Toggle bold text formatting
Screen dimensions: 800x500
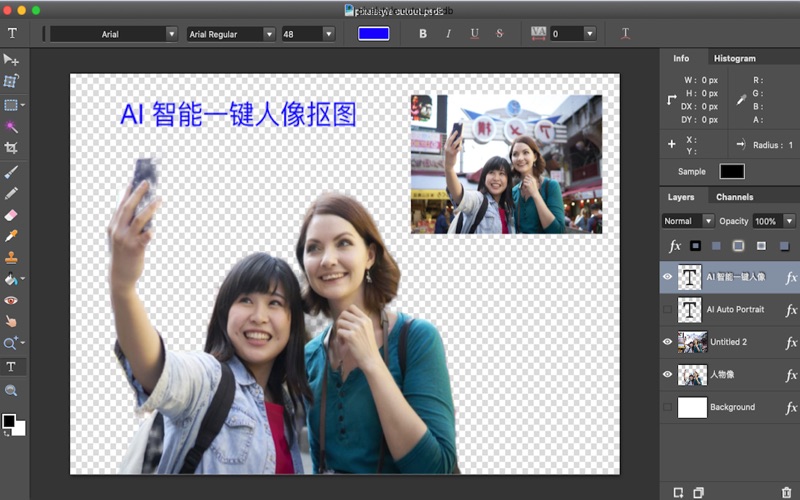pos(423,34)
